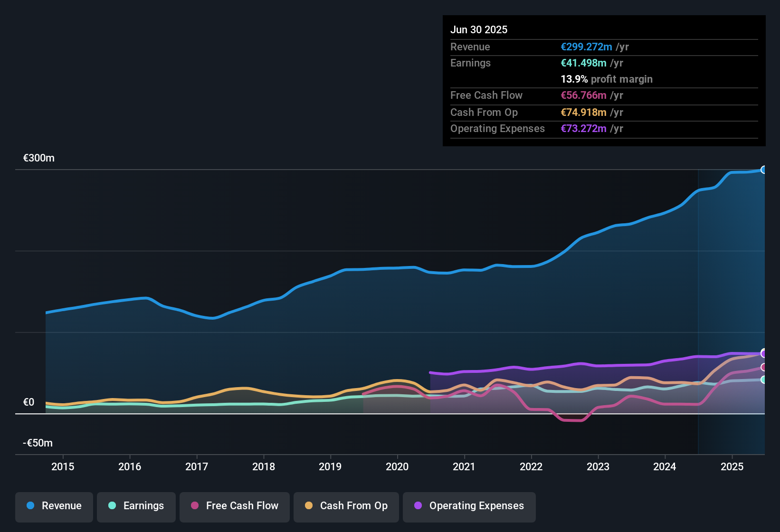Screen dimensions: 780x532
Task: Select the 2023 tick on the time axis
Action: 598,466
